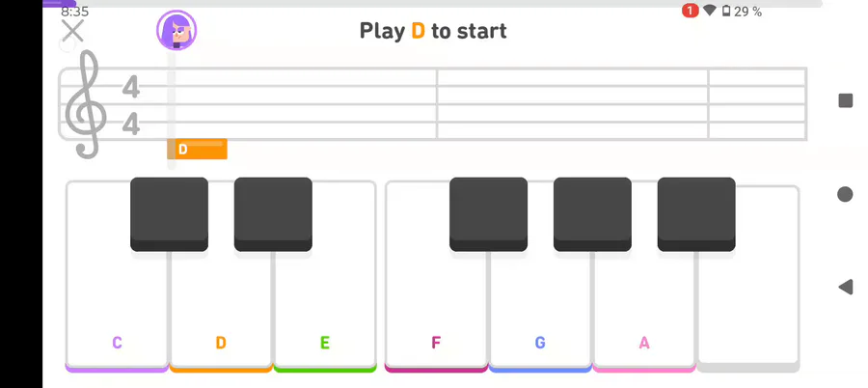
Task: Close the lesson with the X icon
Action: tap(72, 31)
